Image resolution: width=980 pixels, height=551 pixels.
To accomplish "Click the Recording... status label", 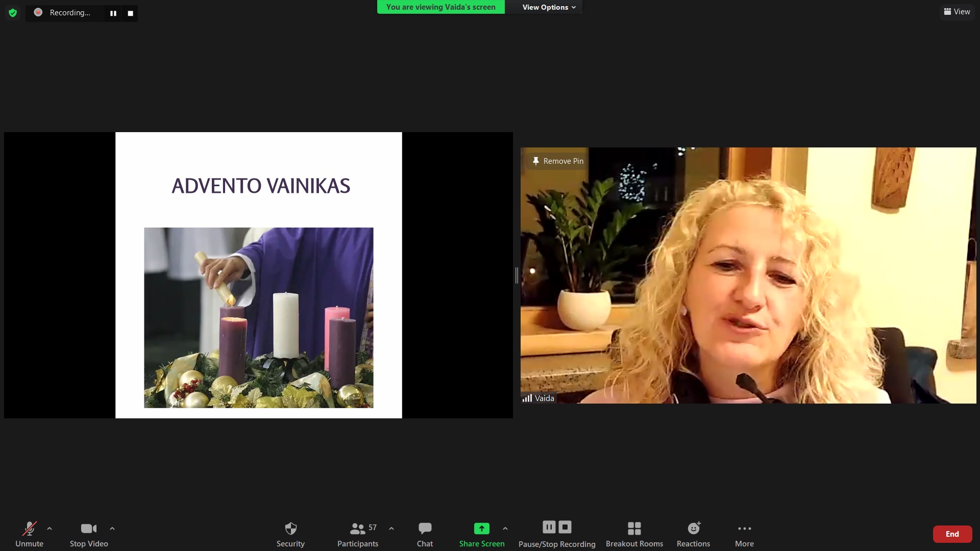I will point(70,13).
